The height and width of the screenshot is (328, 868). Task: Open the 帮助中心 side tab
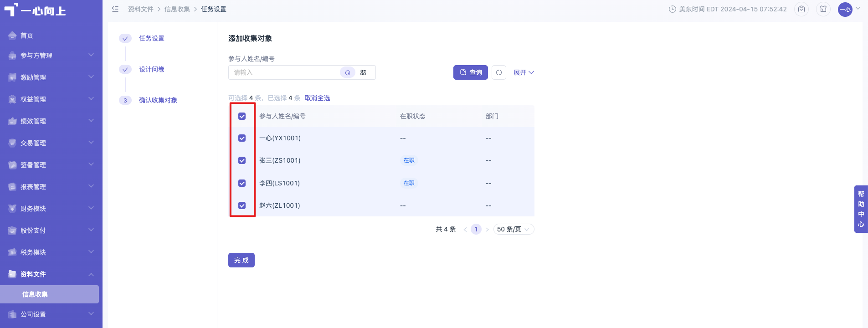coord(861,209)
